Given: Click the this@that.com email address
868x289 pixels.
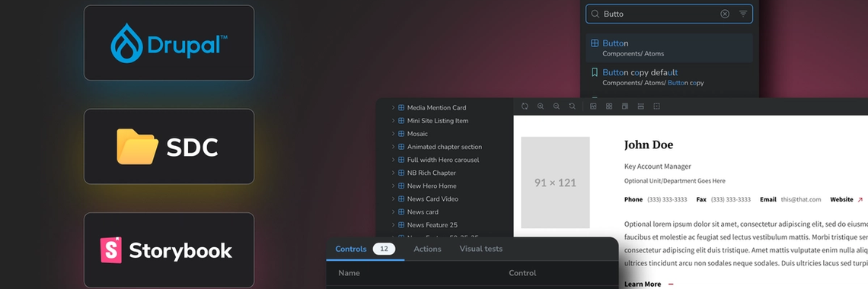Looking at the screenshot, I should click(x=801, y=199).
